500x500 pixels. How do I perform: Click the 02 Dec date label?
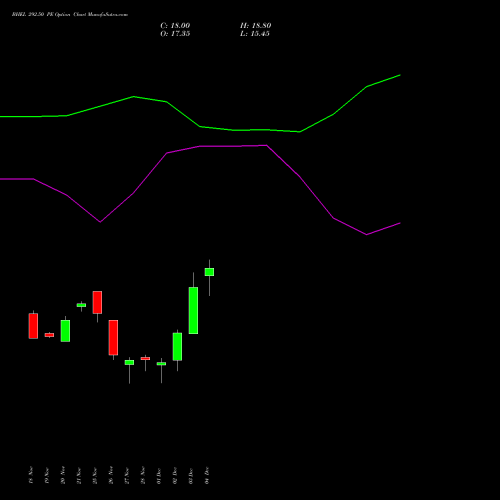[x=175, y=475]
